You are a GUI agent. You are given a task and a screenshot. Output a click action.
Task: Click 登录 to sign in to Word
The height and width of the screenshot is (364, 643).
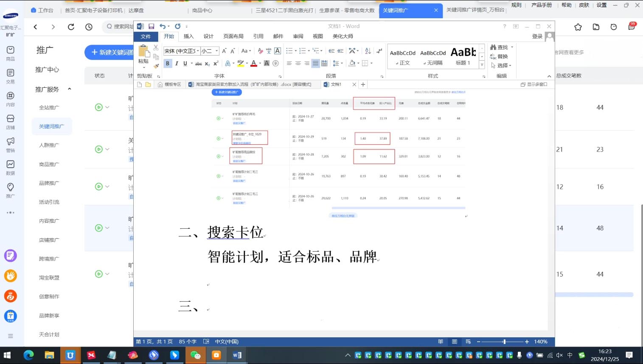coord(537,36)
